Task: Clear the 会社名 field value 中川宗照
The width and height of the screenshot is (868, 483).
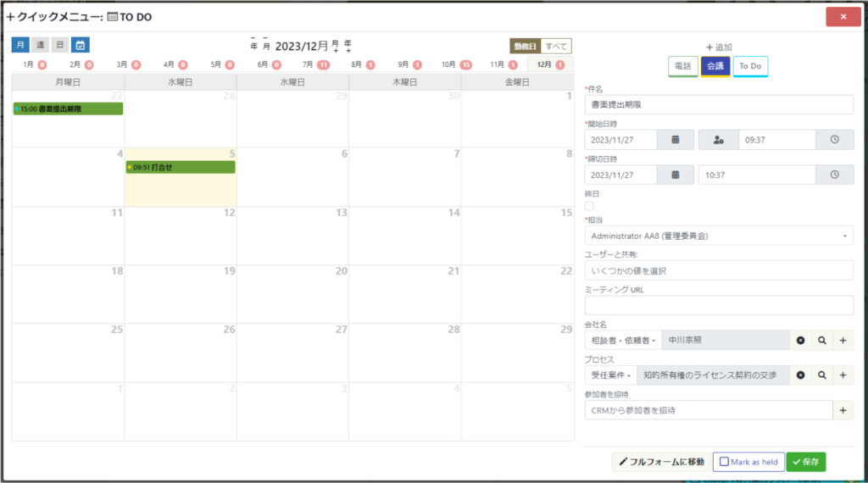Action: pyautogui.click(x=800, y=340)
